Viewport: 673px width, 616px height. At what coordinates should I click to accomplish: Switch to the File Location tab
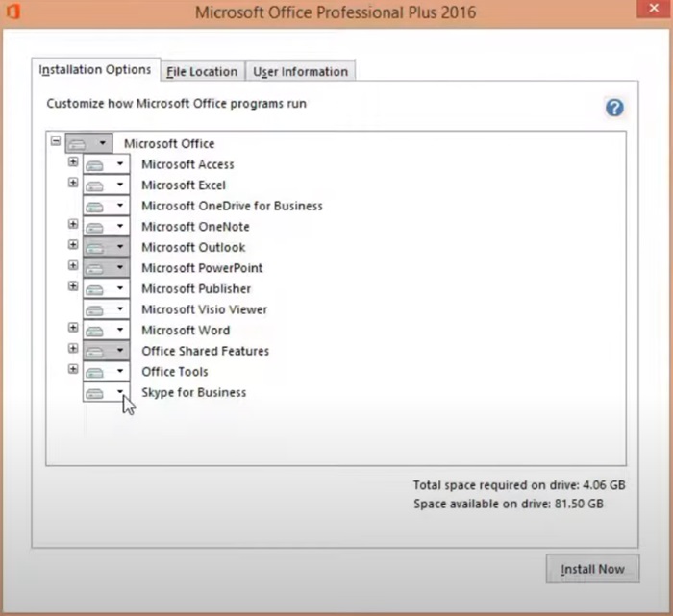tap(202, 71)
